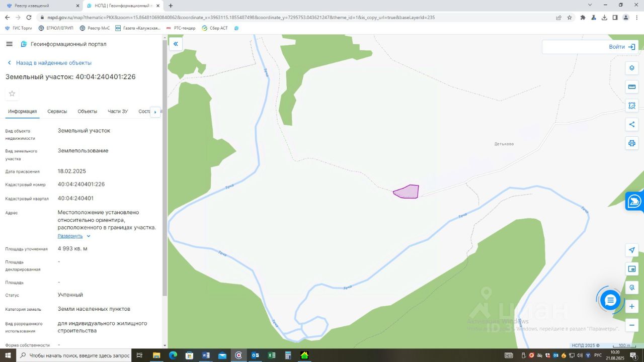Print the map
The image size is (644, 362).
pyautogui.click(x=632, y=143)
